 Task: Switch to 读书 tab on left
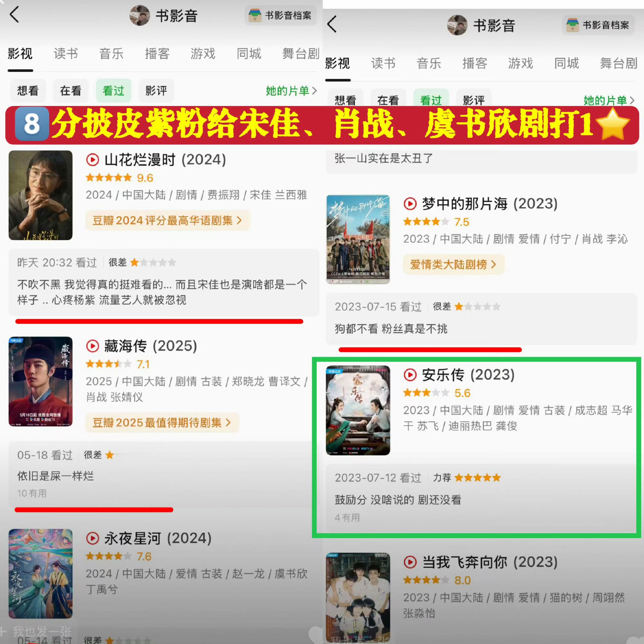[x=66, y=54]
